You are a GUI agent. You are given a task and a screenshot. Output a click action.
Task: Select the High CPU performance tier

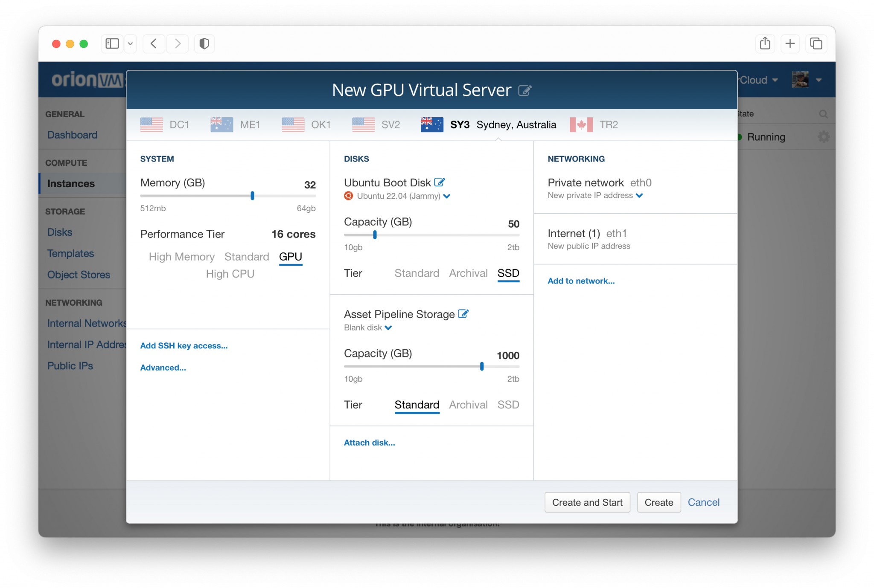point(230,274)
